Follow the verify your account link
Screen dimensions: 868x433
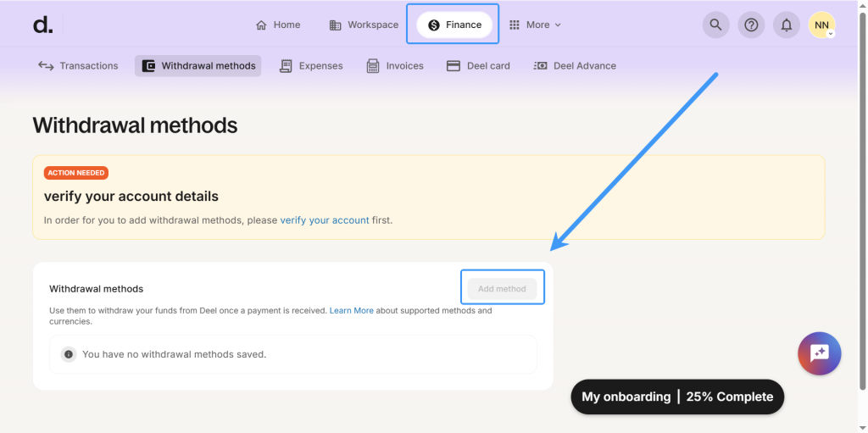(x=325, y=220)
